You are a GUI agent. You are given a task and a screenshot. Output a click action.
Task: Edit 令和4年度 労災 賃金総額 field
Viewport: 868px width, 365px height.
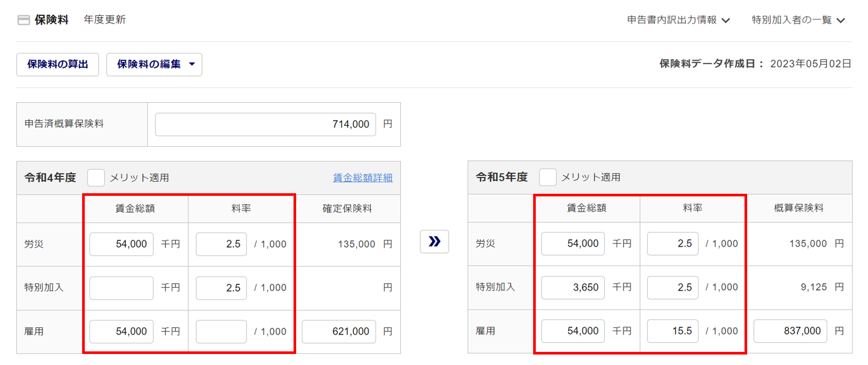121,244
